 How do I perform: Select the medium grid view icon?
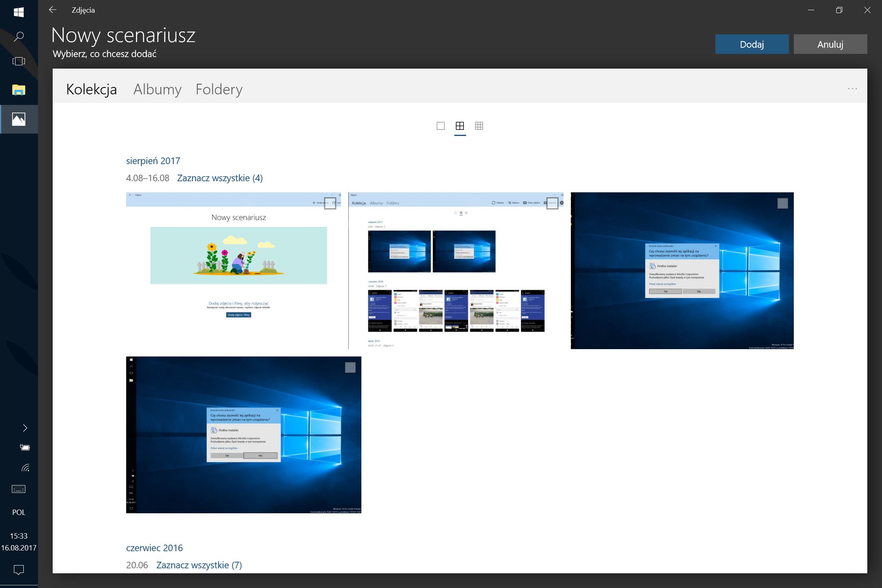pos(460,126)
